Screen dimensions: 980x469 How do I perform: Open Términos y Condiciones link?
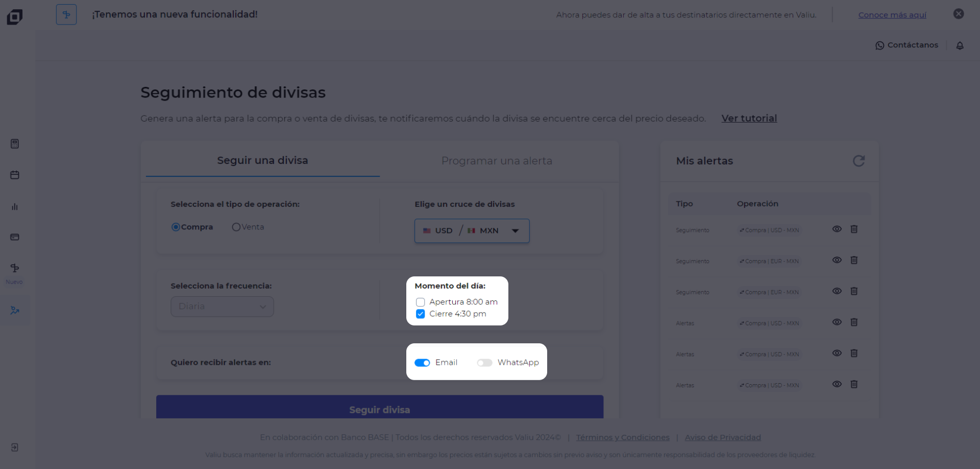pyautogui.click(x=623, y=437)
